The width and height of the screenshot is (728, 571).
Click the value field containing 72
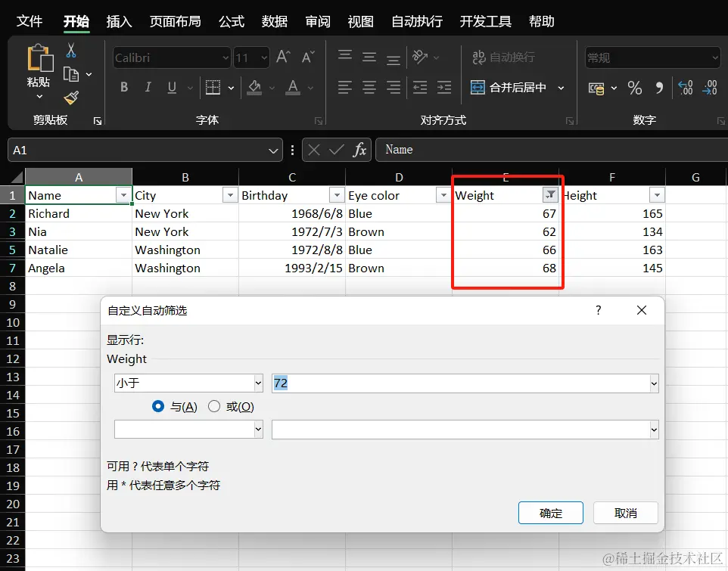(465, 383)
